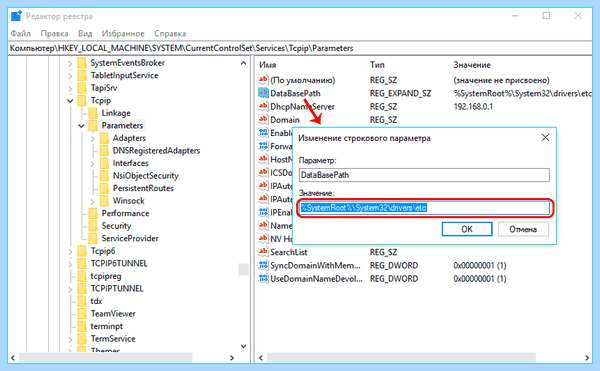The height and width of the screenshot is (371, 600).
Task: Open the Файл menu
Action: point(20,34)
